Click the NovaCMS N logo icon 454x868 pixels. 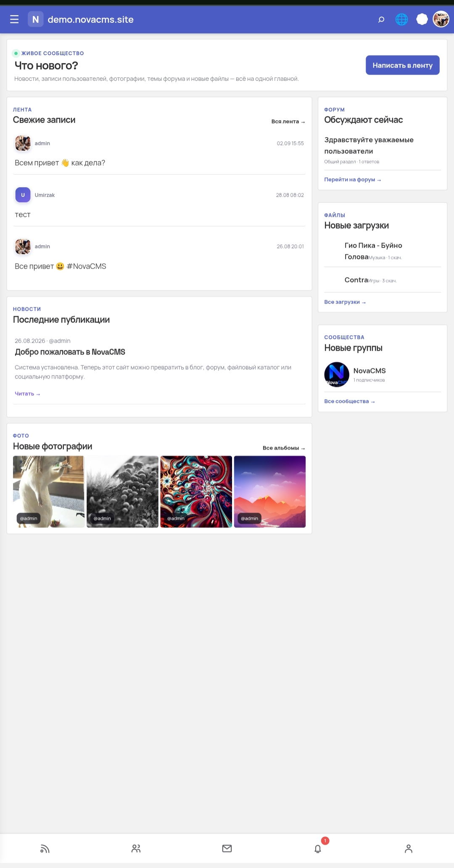point(36,19)
